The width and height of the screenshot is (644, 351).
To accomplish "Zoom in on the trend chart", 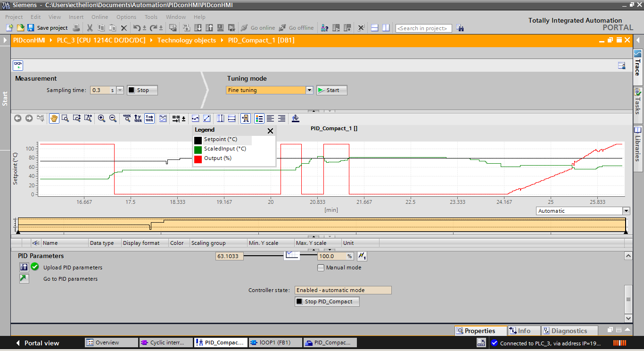I will (x=101, y=118).
